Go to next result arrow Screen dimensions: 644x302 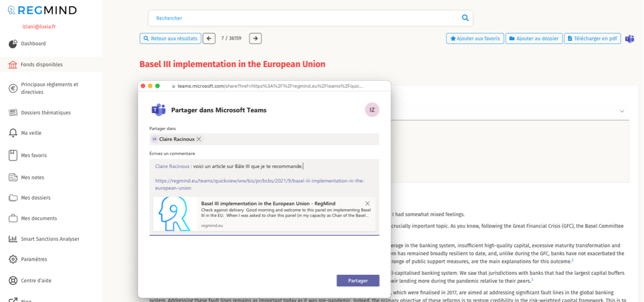(x=255, y=38)
